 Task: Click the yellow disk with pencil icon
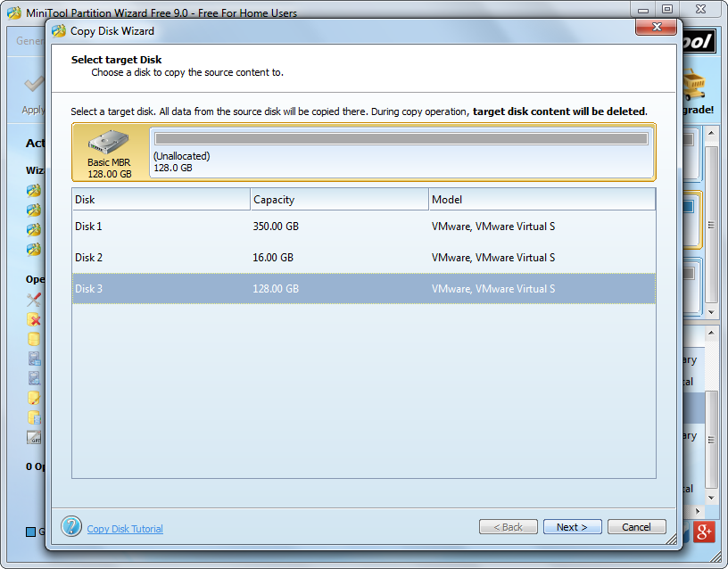(34, 398)
